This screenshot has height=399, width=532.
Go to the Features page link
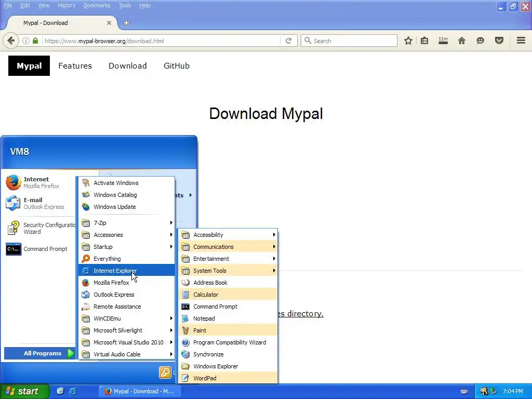(x=75, y=66)
